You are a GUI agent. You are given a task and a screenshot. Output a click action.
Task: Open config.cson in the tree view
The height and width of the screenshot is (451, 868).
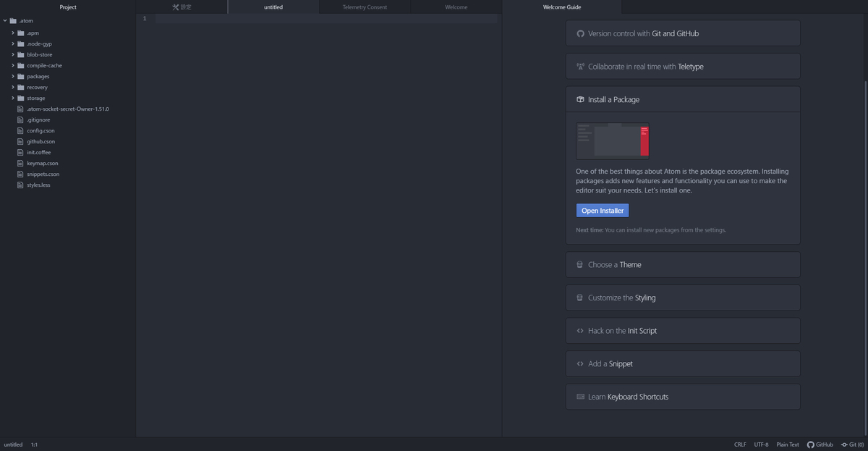click(41, 130)
